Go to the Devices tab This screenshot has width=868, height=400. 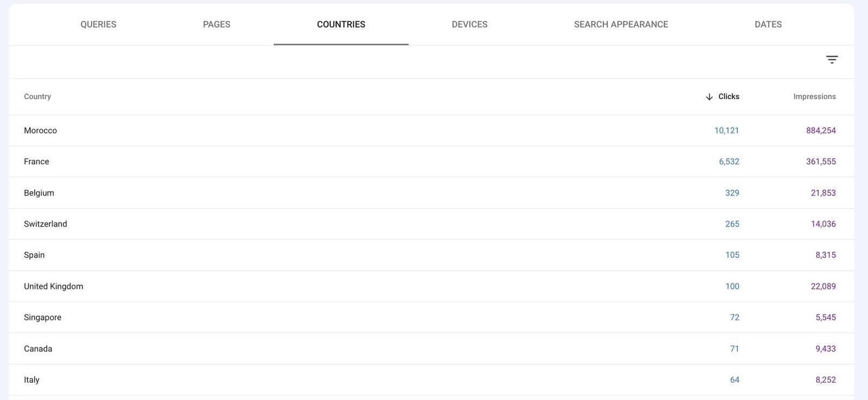pos(469,24)
